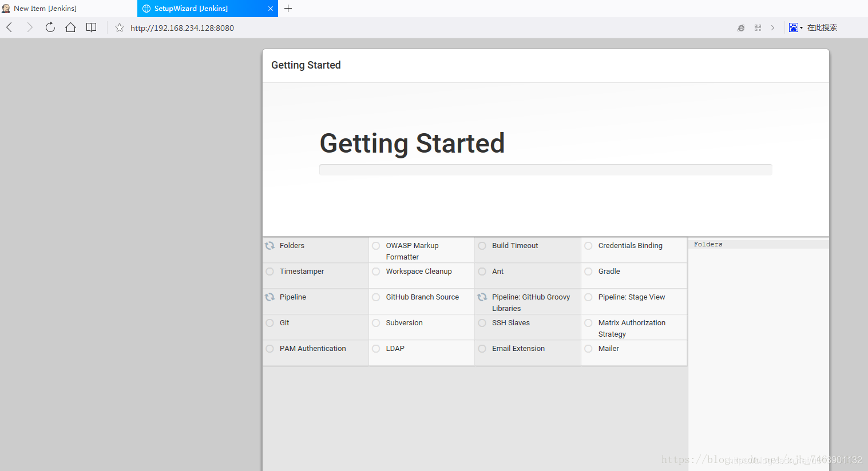Click the status circle beside OWASP Markup Formatter
Viewport: 868px width, 471px height.
click(x=376, y=246)
